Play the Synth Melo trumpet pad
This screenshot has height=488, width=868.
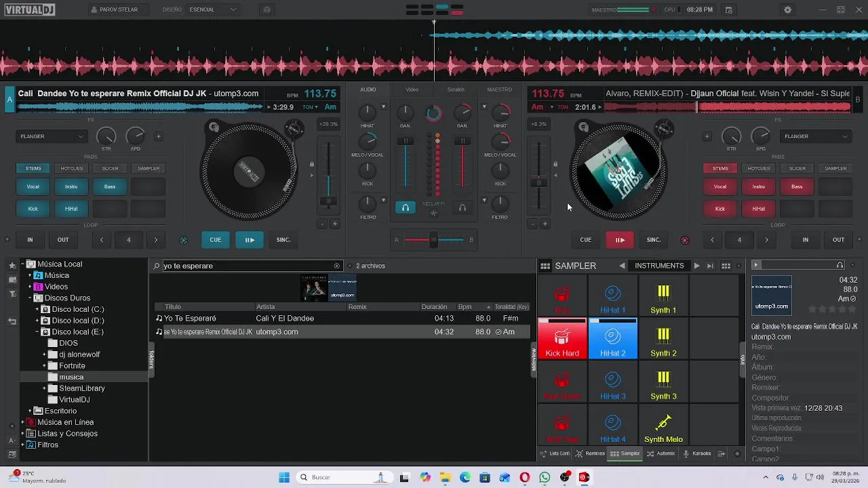(x=663, y=426)
